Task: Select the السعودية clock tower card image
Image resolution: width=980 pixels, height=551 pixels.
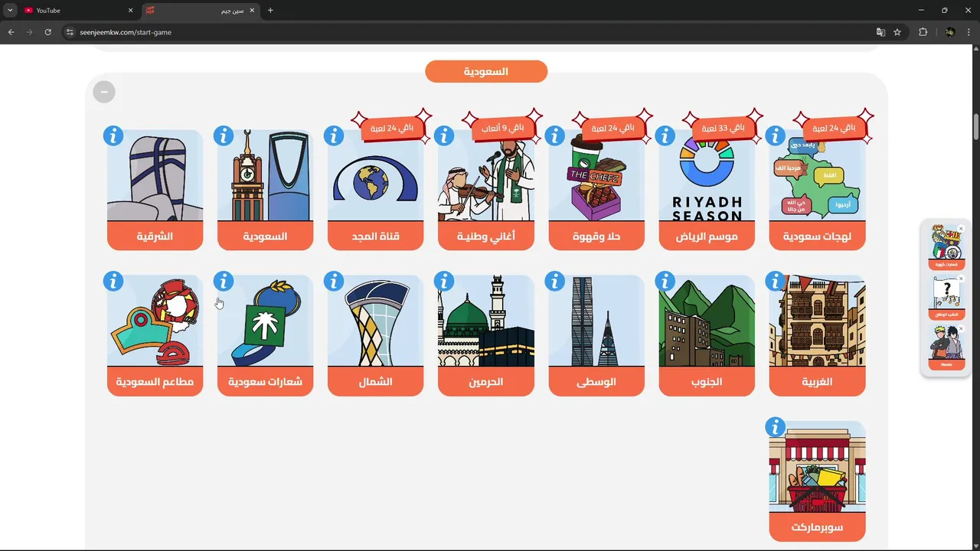Action: 266,176
